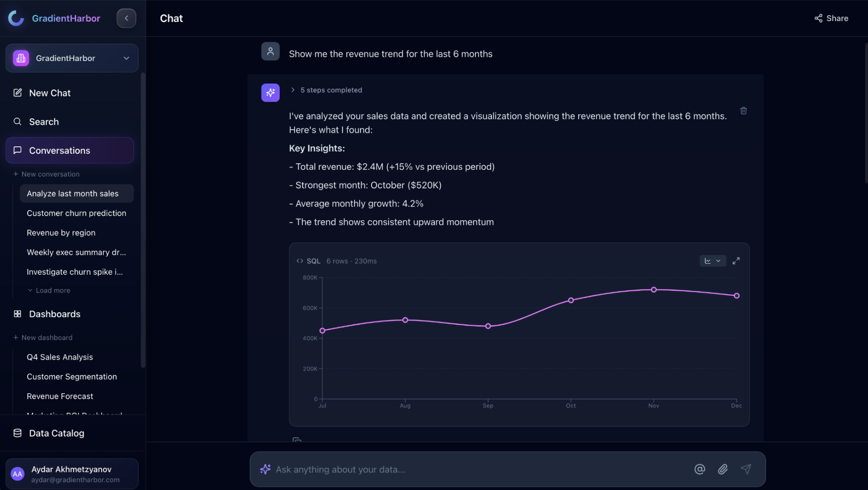The height and width of the screenshot is (490, 868).
Task: Open the chart type dropdown chevron
Action: coord(718,261)
